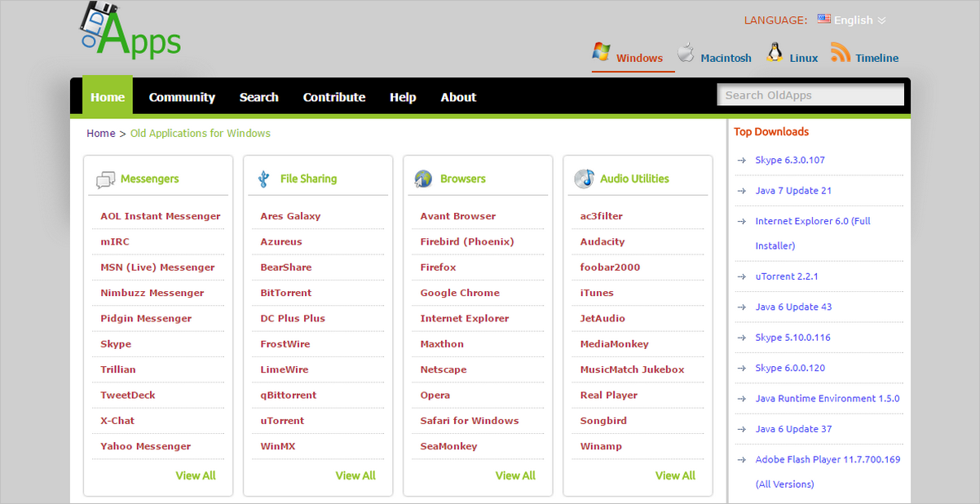
Task: Open mIRC in Messengers list
Action: (114, 241)
